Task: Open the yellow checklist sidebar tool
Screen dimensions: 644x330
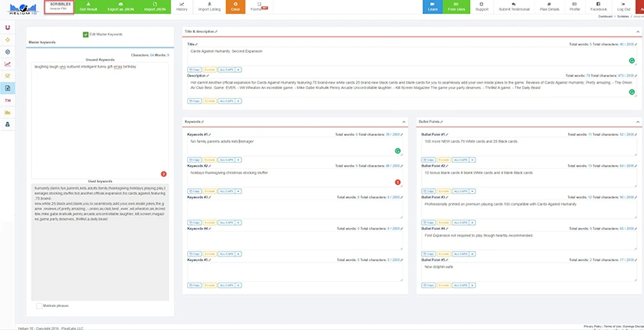Action: click(8, 76)
